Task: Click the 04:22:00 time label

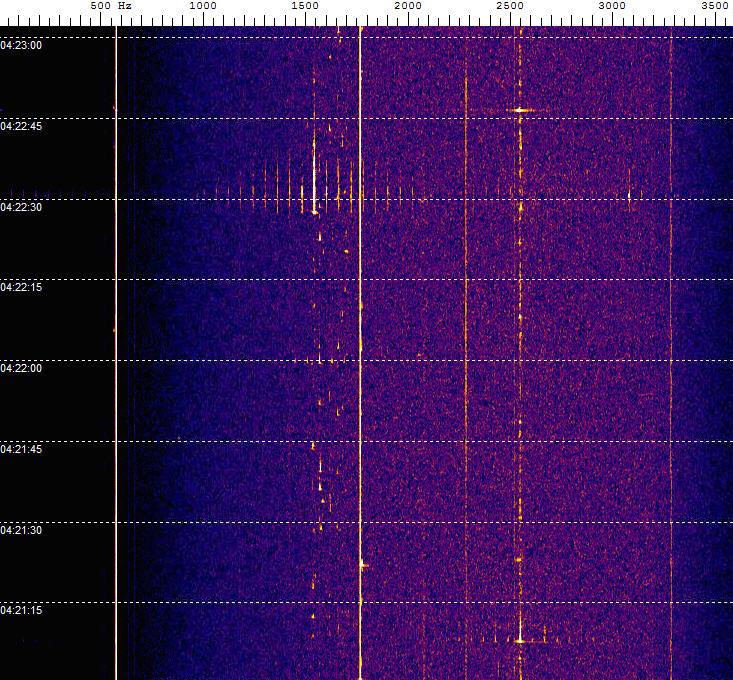Action: point(21,369)
